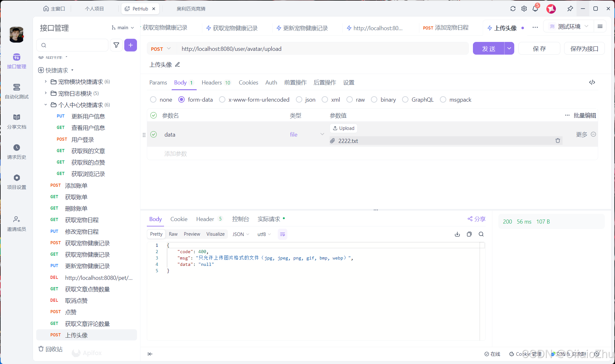Select the json body type
Viewport: 615px width, 364px height.
pos(299,99)
